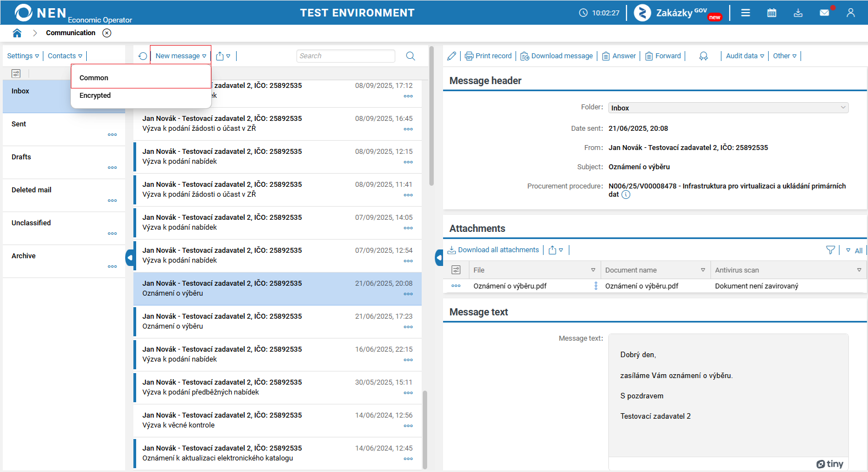Open options dots for 07/09/2025, 14:05 message
The width and height of the screenshot is (868, 472).
(x=408, y=228)
